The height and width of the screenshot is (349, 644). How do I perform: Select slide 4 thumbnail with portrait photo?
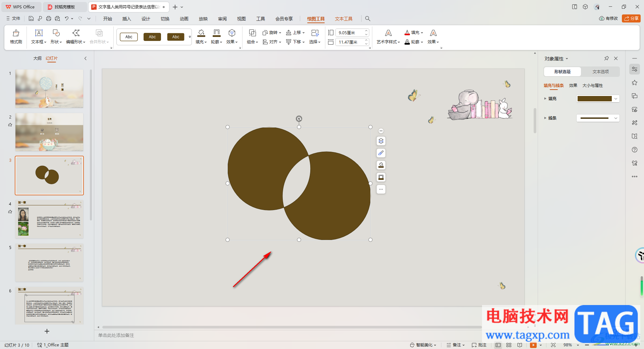pyautogui.click(x=49, y=219)
